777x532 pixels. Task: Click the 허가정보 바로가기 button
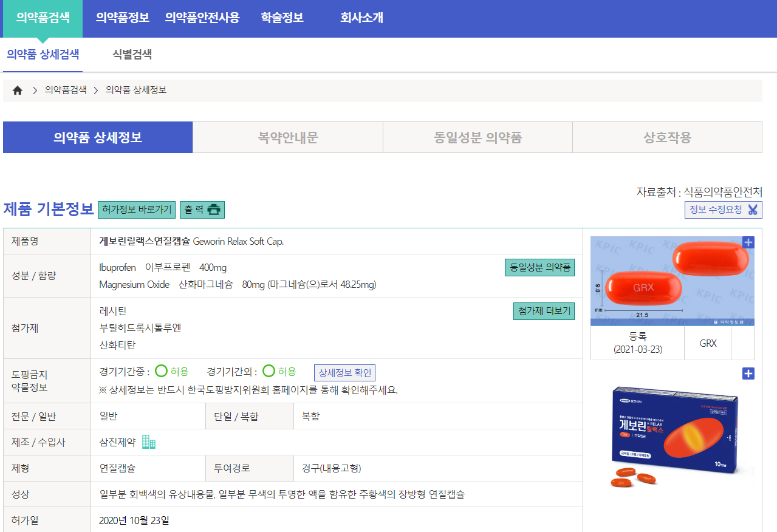click(137, 210)
